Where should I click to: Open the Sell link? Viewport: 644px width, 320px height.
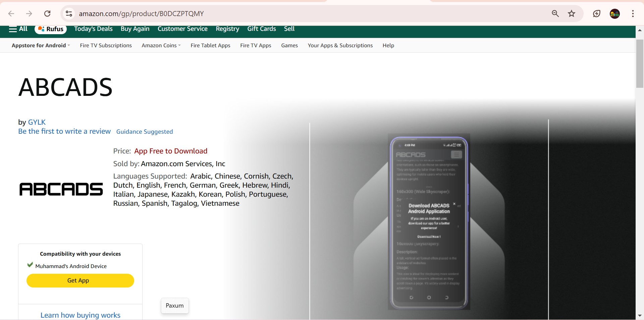(x=289, y=29)
